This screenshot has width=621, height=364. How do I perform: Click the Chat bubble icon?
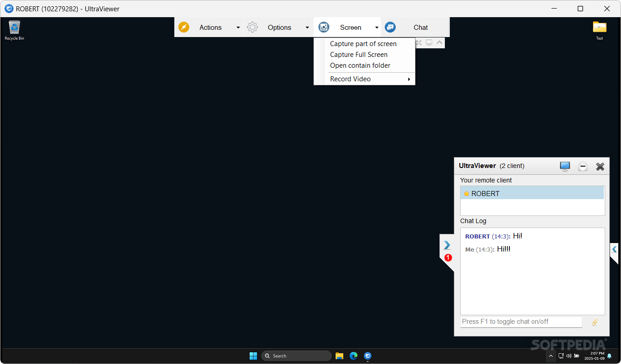390,27
